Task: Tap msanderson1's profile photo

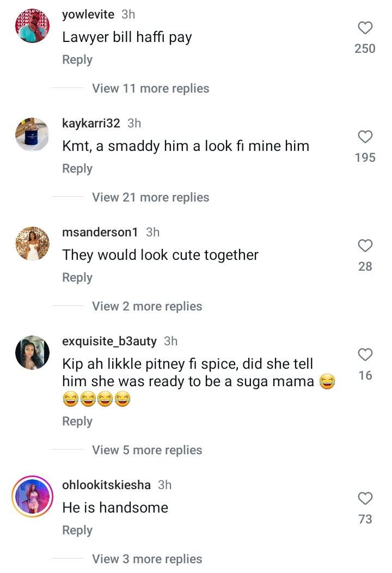Action: click(33, 243)
